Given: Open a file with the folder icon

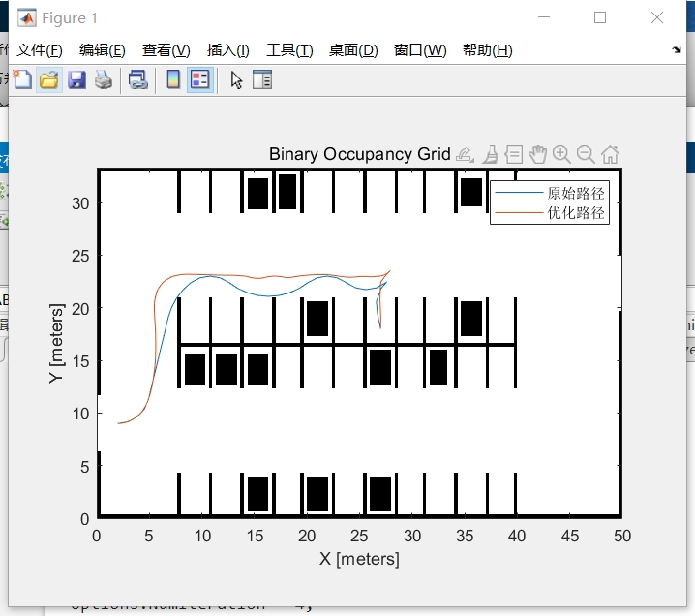Looking at the screenshot, I should (x=48, y=80).
